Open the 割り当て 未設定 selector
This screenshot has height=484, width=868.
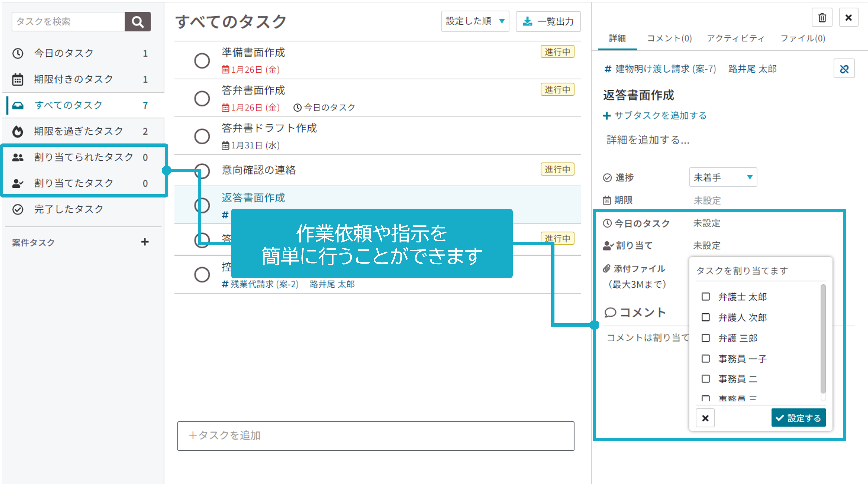click(707, 246)
